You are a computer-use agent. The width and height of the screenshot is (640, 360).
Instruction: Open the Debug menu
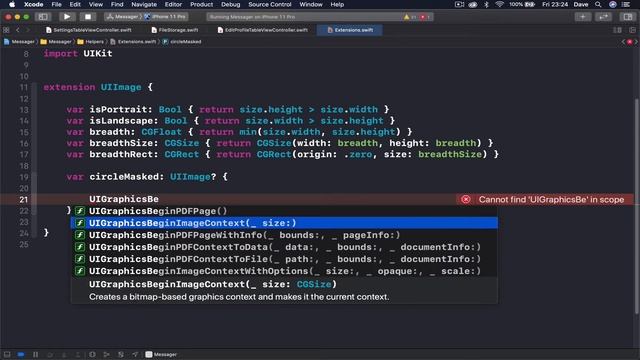coord(231,4)
